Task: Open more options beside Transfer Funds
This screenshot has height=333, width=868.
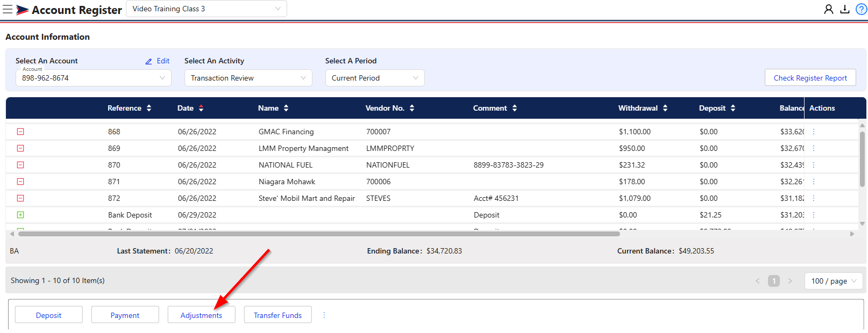Action: (x=324, y=315)
